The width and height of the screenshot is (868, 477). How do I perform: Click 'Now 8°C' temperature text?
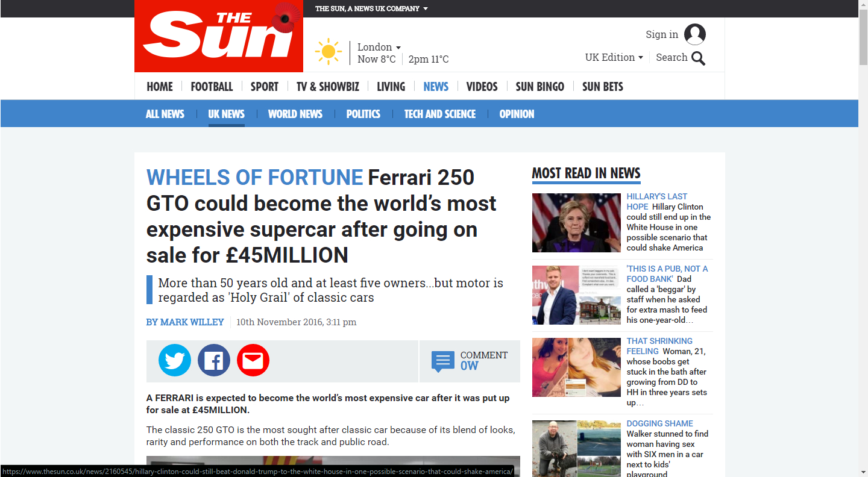pos(377,59)
